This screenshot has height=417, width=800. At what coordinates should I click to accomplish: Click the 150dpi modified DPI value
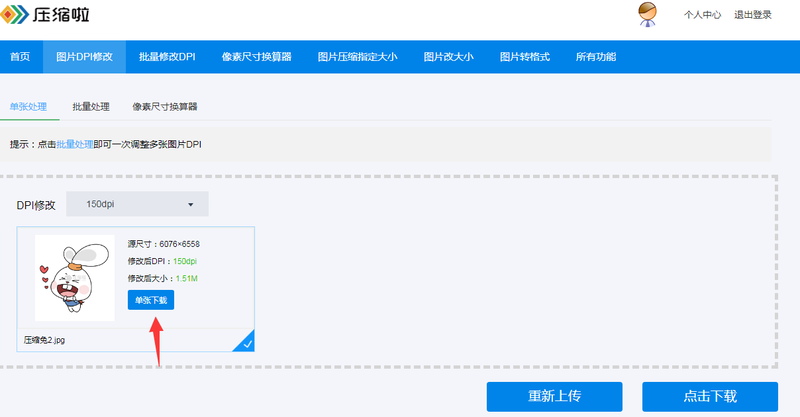tap(185, 261)
